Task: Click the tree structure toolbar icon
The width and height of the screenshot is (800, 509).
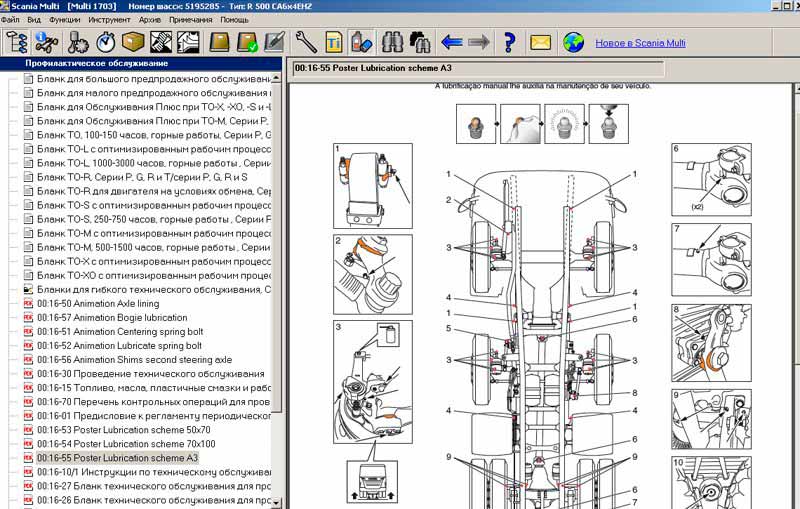Action: (15, 42)
